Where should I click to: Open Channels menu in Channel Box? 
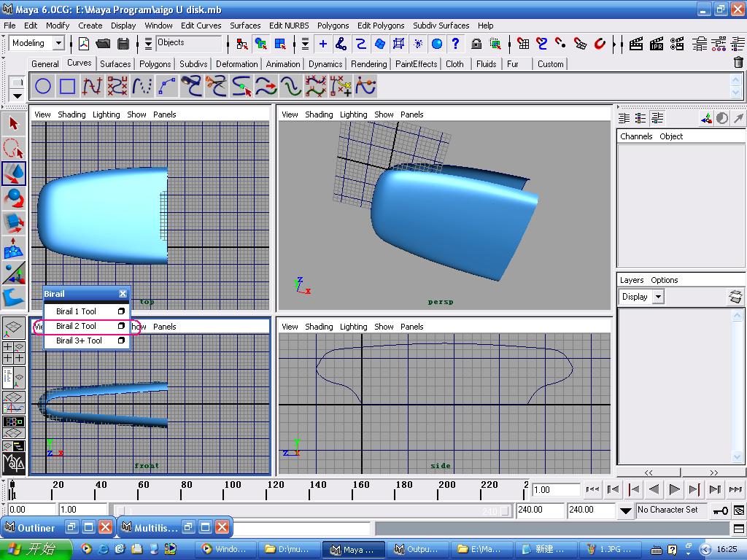(636, 136)
